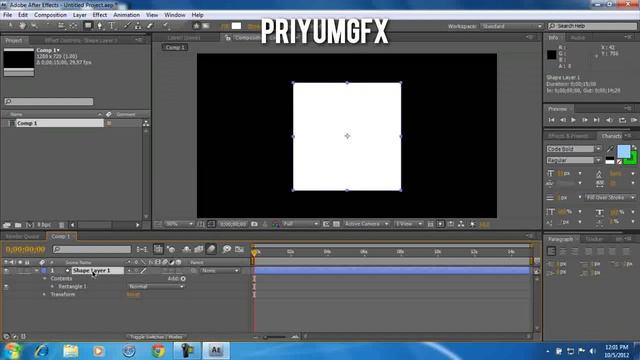Click the Shape Layer 1 timeline bar
Viewport: 640px width, 360px height.
point(392,271)
